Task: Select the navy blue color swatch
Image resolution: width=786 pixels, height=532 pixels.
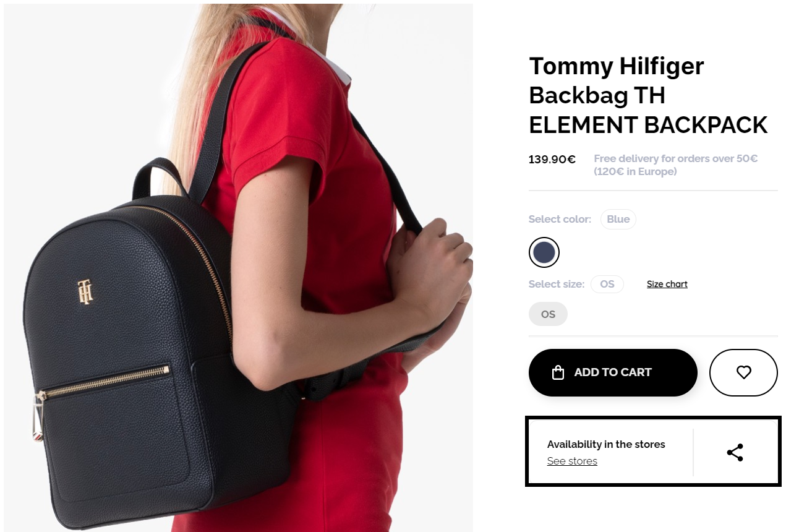Action: pyautogui.click(x=544, y=252)
